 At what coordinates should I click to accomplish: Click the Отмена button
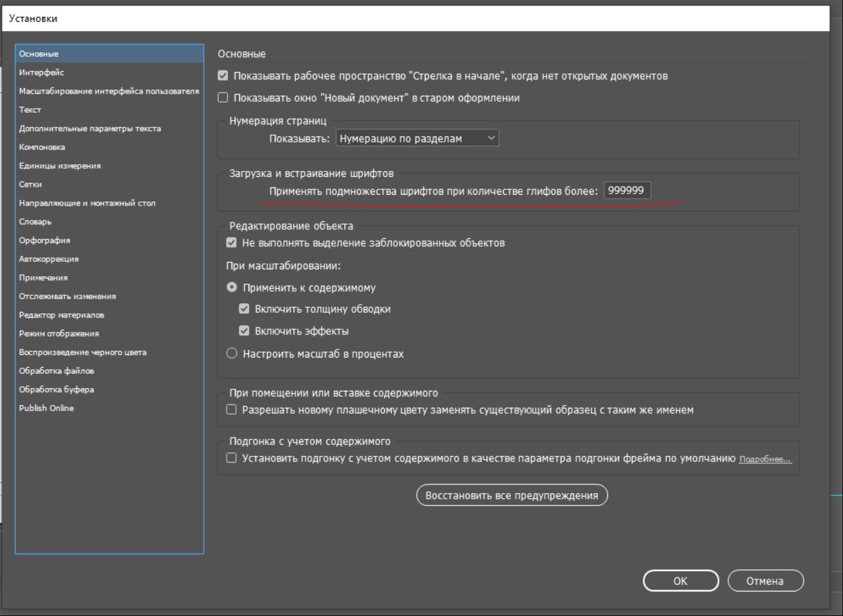tap(766, 581)
